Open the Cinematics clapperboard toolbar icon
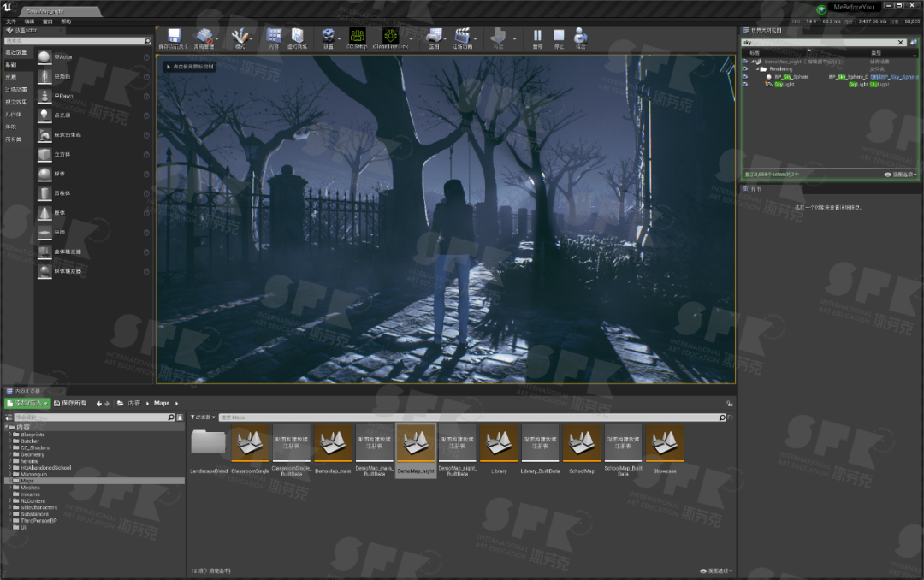This screenshot has height=580, width=924. coord(463,35)
